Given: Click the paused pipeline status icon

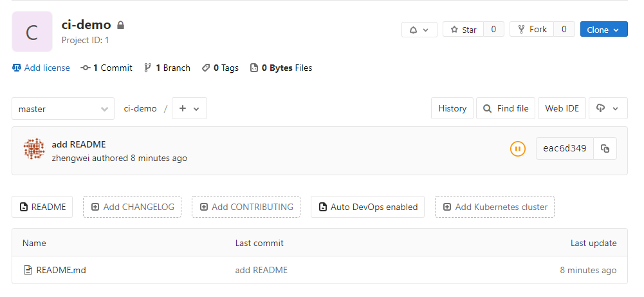Looking at the screenshot, I should 517,149.
